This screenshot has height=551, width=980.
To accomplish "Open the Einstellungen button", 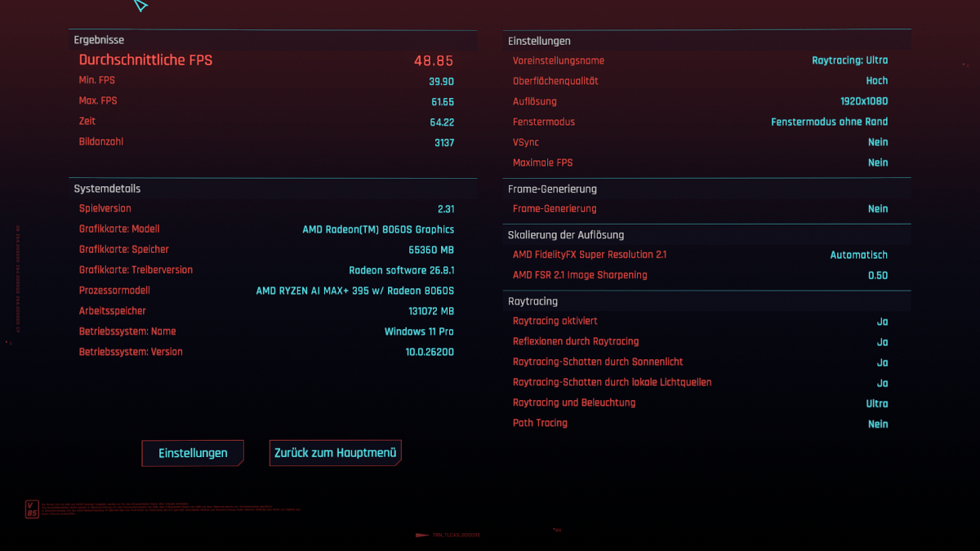I will click(193, 453).
